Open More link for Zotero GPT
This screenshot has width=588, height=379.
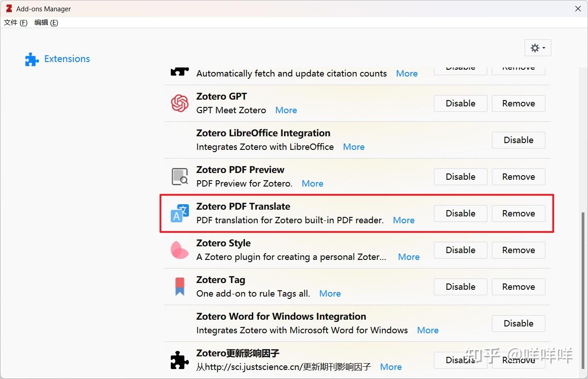[x=286, y=110]
